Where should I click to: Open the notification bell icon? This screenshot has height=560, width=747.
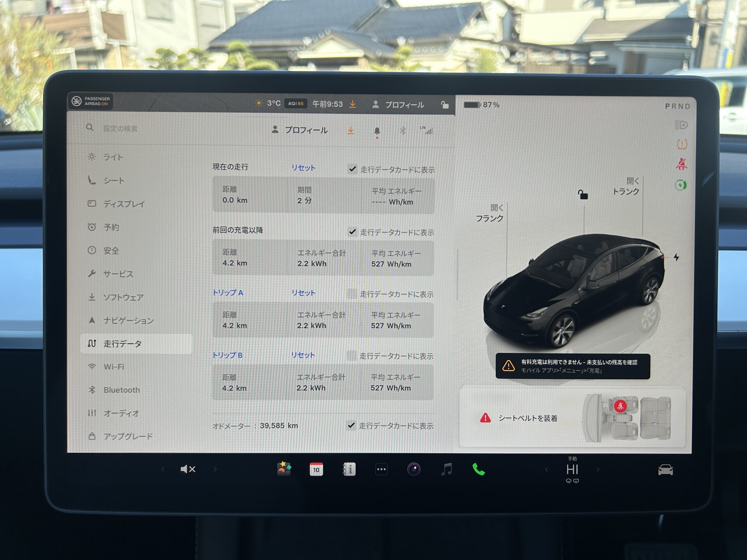(377, 131)
